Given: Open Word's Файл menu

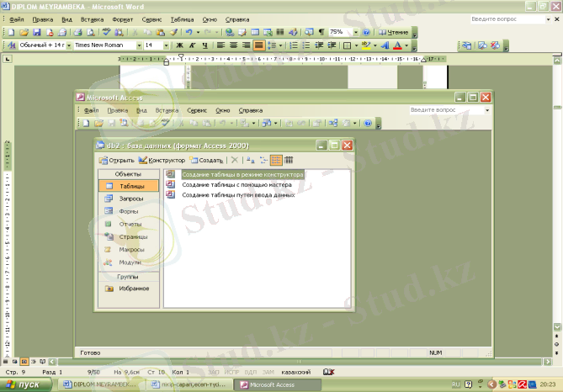Looking at the screenshot, I should 17,19.
